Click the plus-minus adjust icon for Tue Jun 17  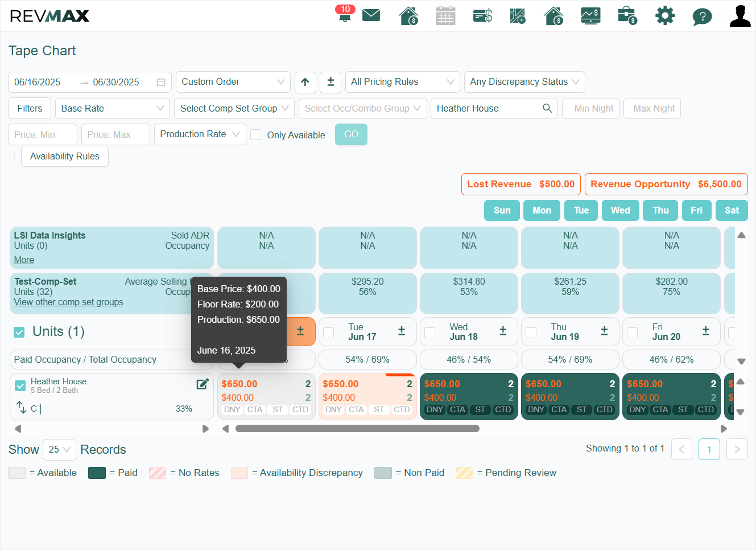(x=402, y=331)
